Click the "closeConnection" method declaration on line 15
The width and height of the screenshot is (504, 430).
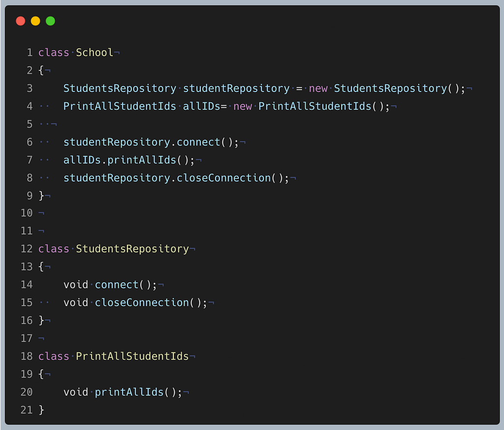142,303
